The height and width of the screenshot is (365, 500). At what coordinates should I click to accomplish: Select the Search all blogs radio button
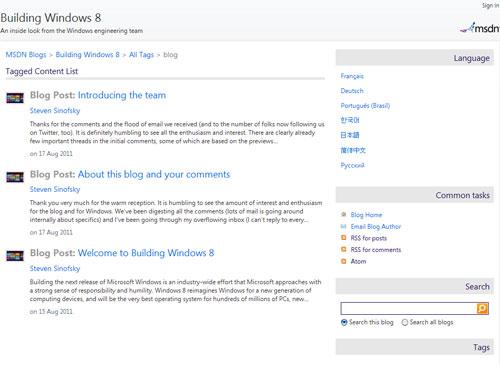[405, 322]
